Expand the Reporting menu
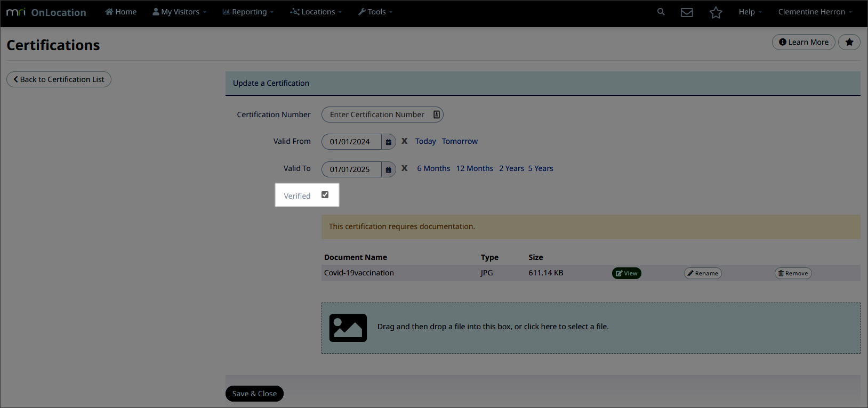The width and height of the screenshot is (868, 408). [248, 12]
